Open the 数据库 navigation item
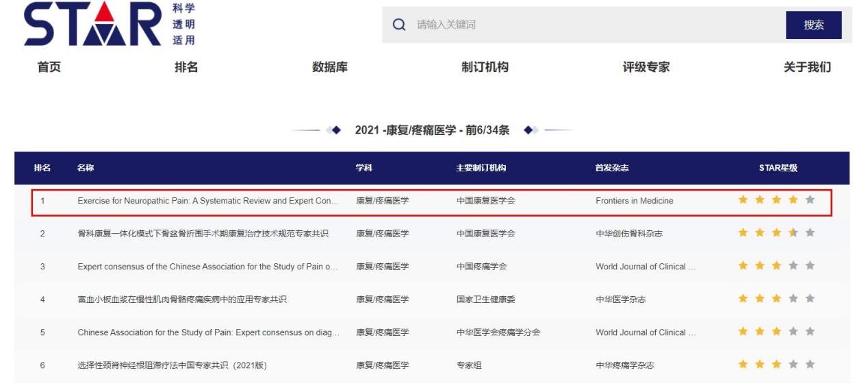 click(330, 67)
